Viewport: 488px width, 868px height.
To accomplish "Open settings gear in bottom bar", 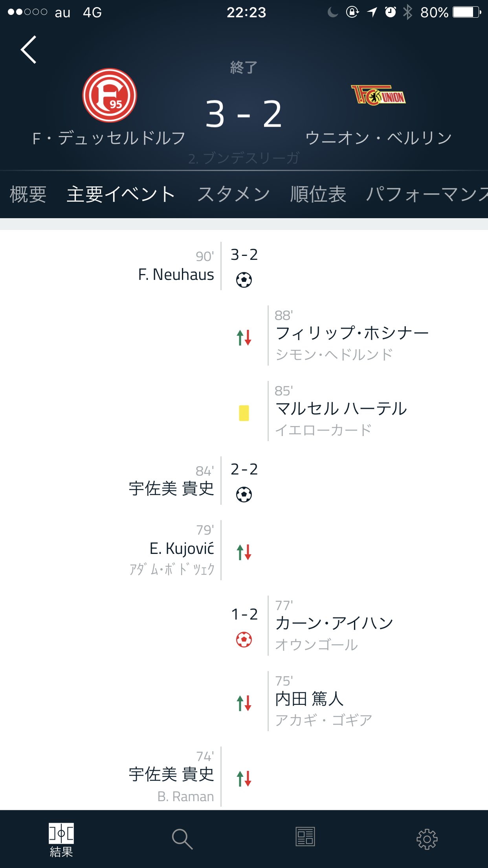I will coord(427,839).
